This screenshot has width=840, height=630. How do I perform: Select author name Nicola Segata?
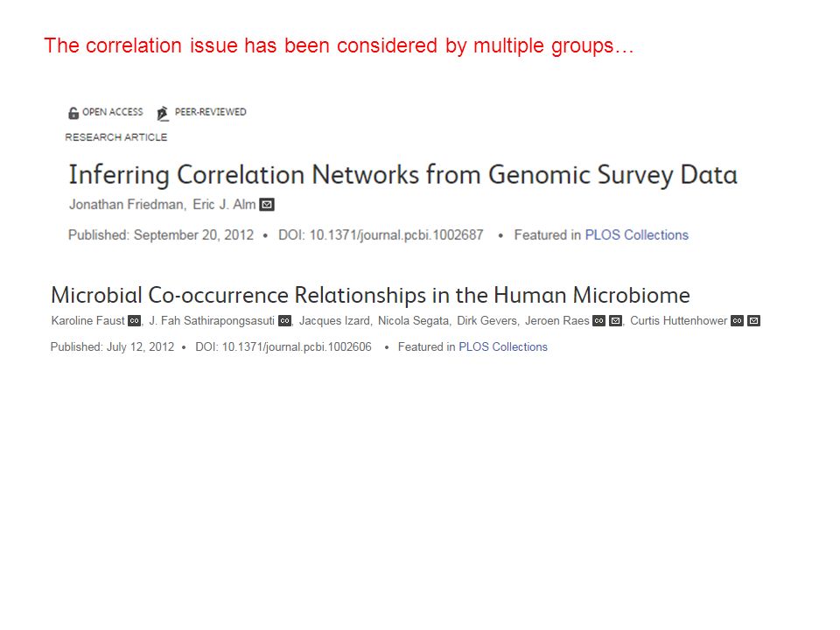[413, 321]
